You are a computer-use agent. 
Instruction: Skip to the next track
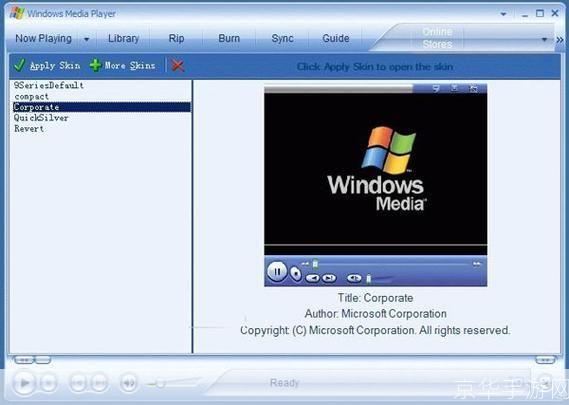click(x=99, y=382)
